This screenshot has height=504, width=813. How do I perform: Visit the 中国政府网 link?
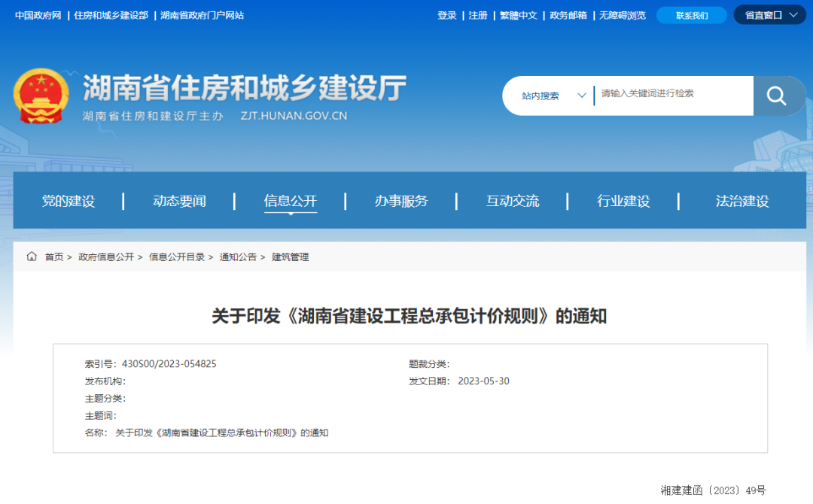38,15
